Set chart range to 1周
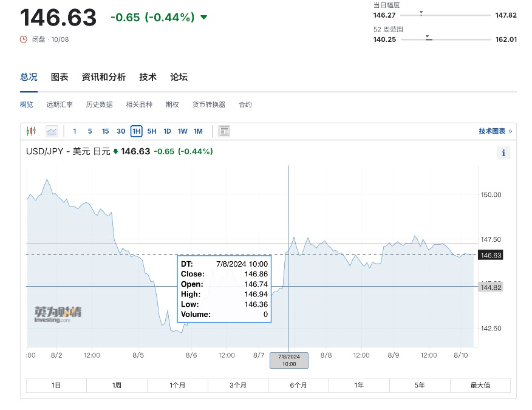532x410 pixels. click(x=117, y=385)
